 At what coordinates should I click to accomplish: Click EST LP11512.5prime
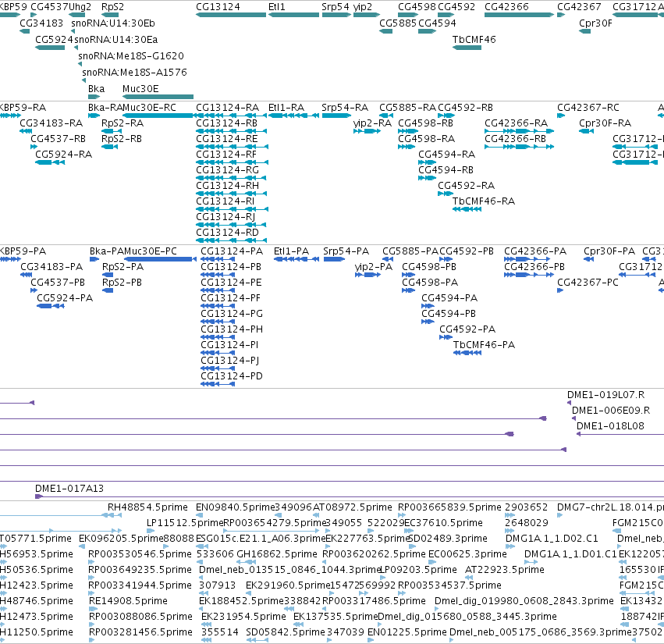click(151, 531)
